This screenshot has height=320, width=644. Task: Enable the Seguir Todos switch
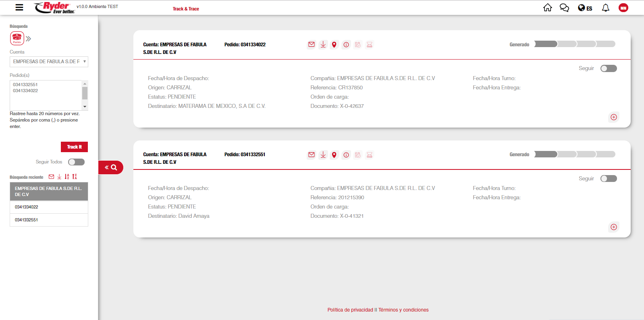[x=76, y=162]
